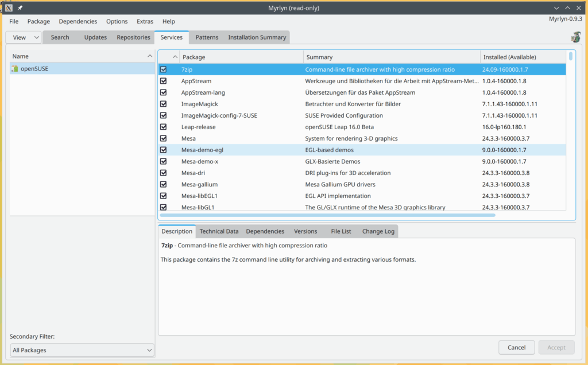Open the Extras menu
This screenshot has height=365, width=588.
pos(145,21)
